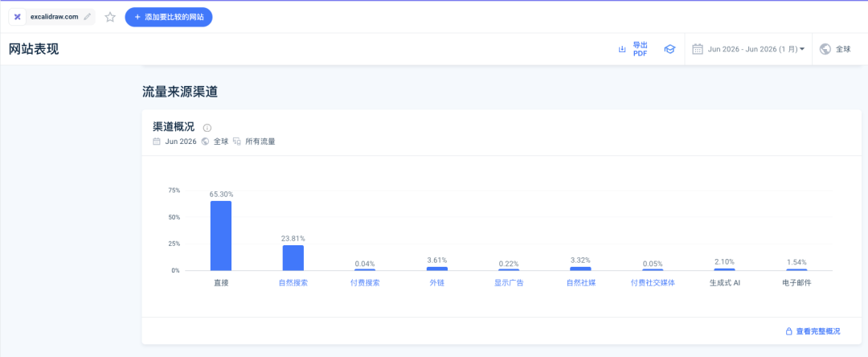
Task: Edit the website with the pencil icon
Action: tap(87, 17)
